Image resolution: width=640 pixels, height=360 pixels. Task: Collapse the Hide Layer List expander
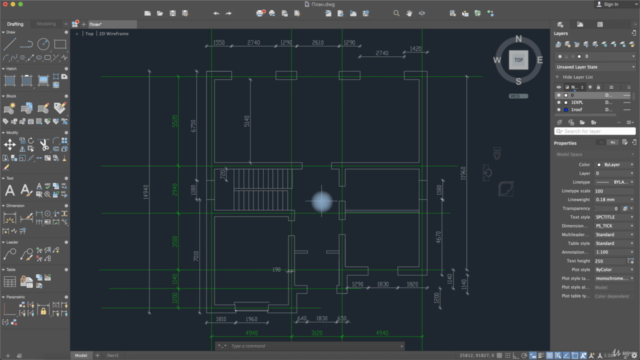558,77
